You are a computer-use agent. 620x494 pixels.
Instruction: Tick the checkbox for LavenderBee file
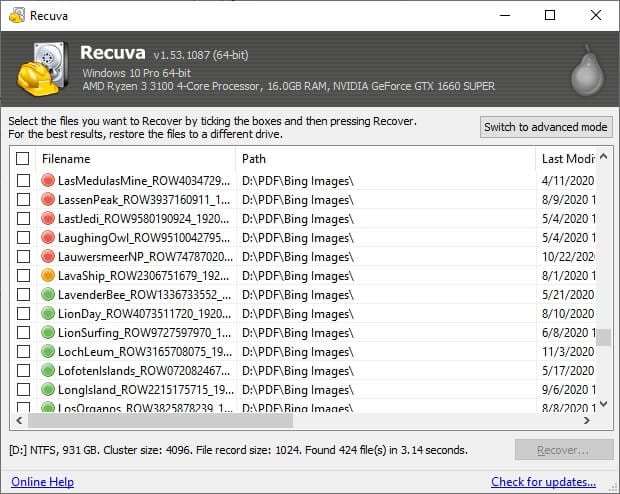point(23,294)
